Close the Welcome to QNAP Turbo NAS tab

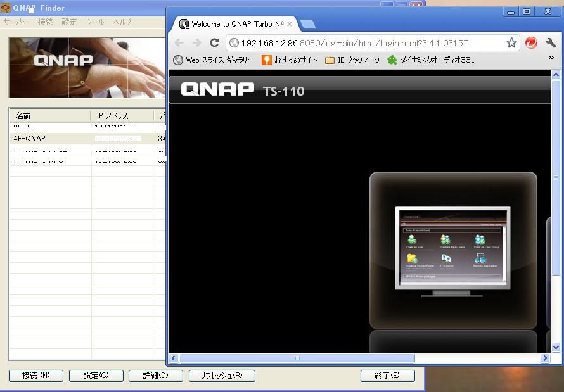point(290,24)
